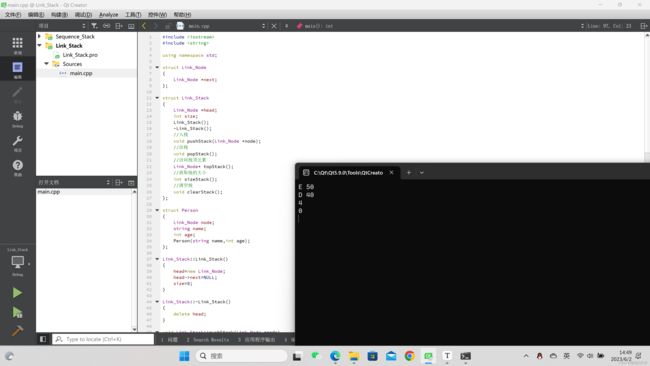650x366 pixels.
Task: Click the Open Documents vertical scrollbar
Action: pyautogui.click(x=134, y=260)
